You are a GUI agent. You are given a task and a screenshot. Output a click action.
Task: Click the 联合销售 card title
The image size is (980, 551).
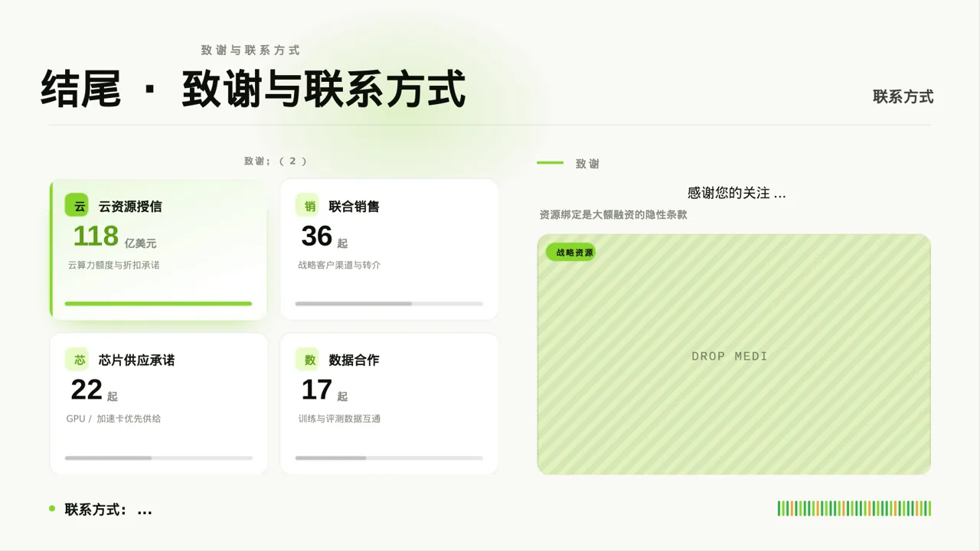tap(354, 207)
